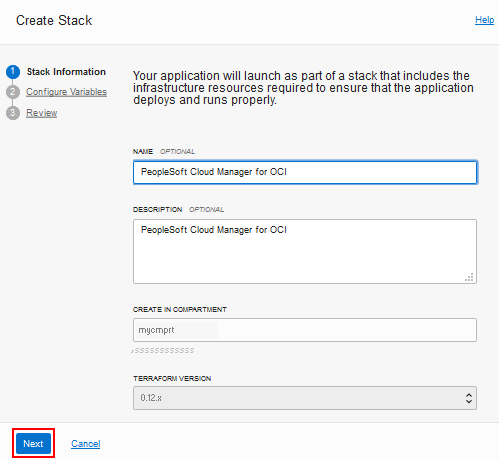Grab the Description resize handle
Viewport: 499px width, 460px height.
click(x=469, y=277)
